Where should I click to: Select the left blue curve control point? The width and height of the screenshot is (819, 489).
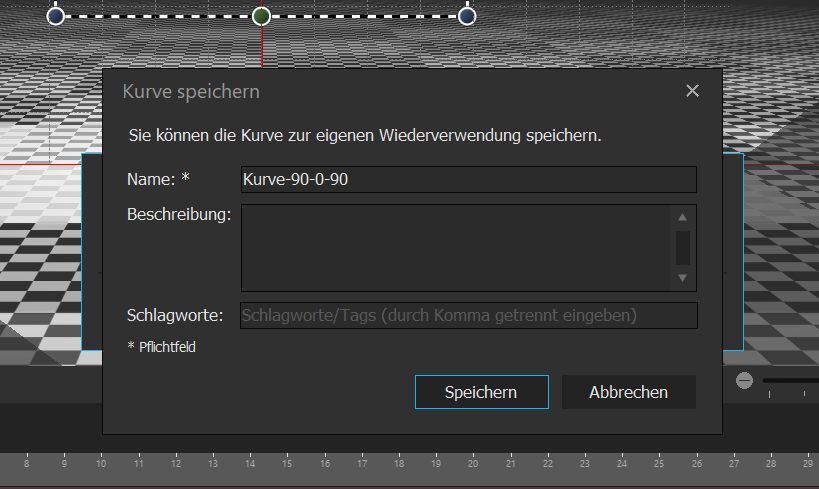click(56, 16)
